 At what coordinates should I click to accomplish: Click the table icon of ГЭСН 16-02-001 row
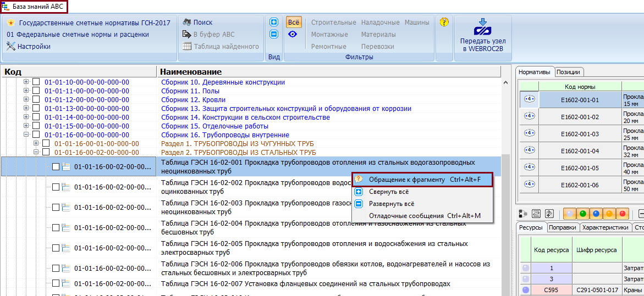[x=66, y=166]
